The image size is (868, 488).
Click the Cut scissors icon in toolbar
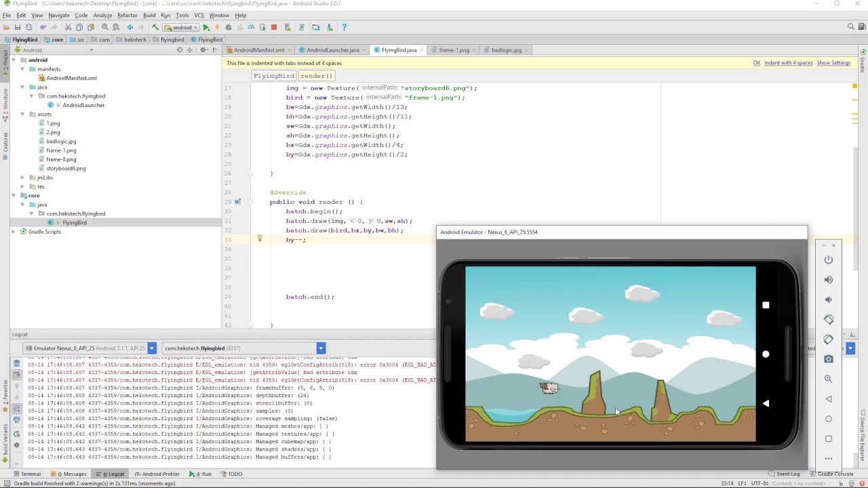click(x=68, y=27)
